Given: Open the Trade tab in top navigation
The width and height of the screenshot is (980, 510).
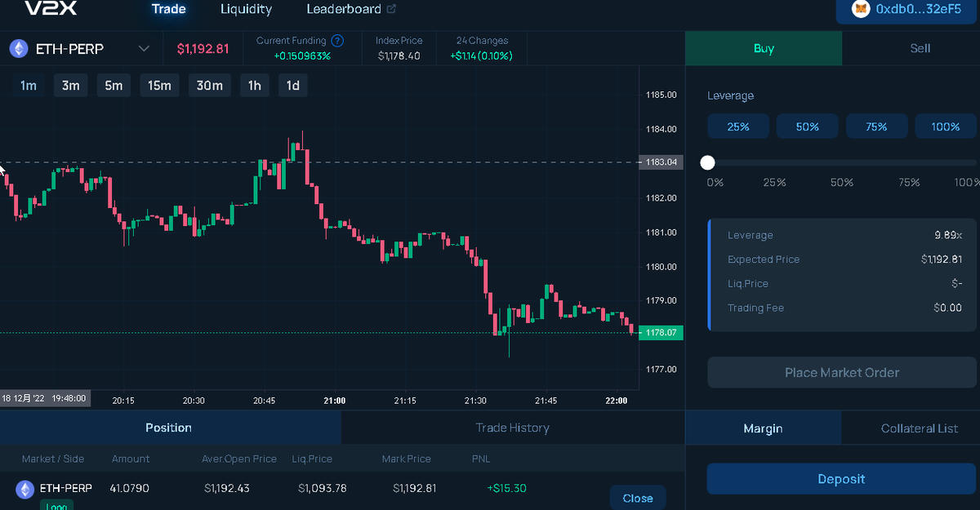Looking at the screenshot, I should pyautogui.click(x=169, y=10).
